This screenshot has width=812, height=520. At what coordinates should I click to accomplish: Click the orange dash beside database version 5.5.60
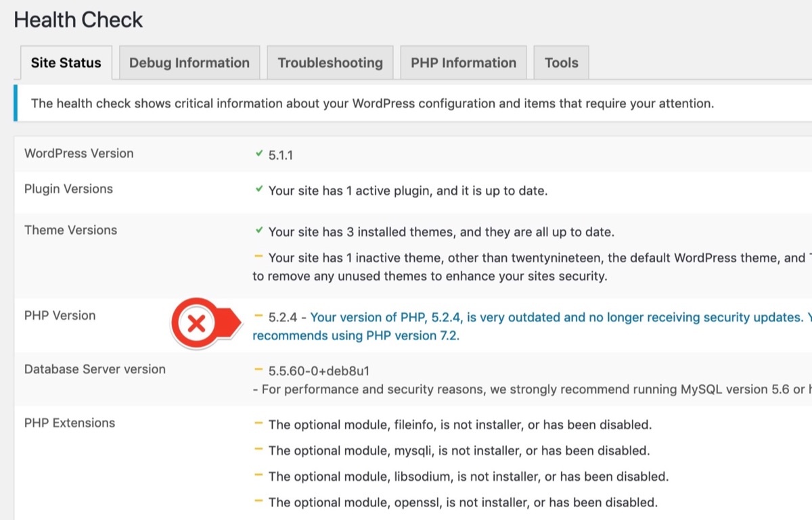[x=258, y=369]
